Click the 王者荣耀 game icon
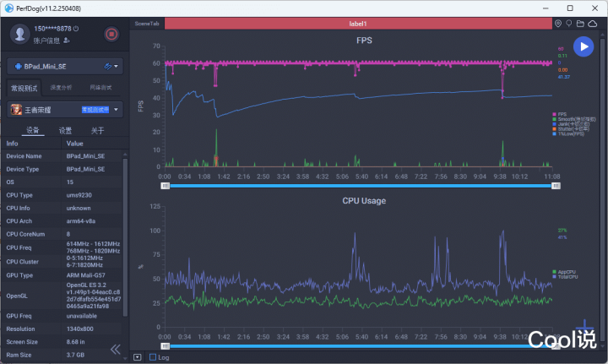This screenshot has height=364, width=608. click(16, 110)
